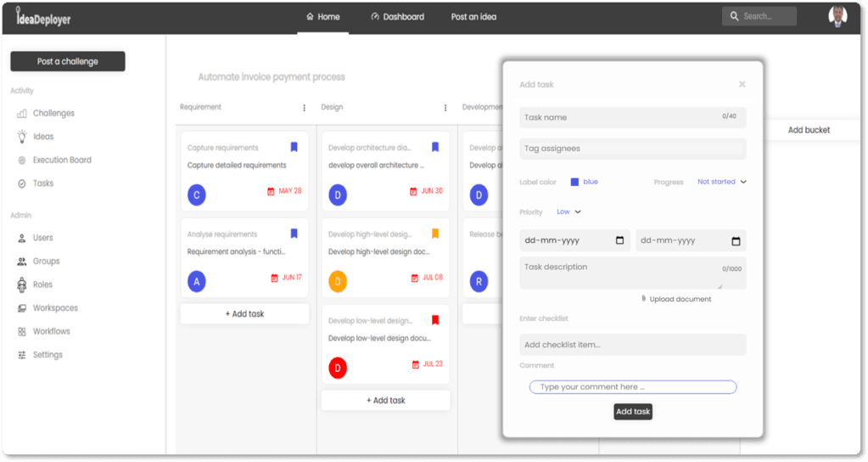Click the Settings sliders icon

tap(22, 355)
